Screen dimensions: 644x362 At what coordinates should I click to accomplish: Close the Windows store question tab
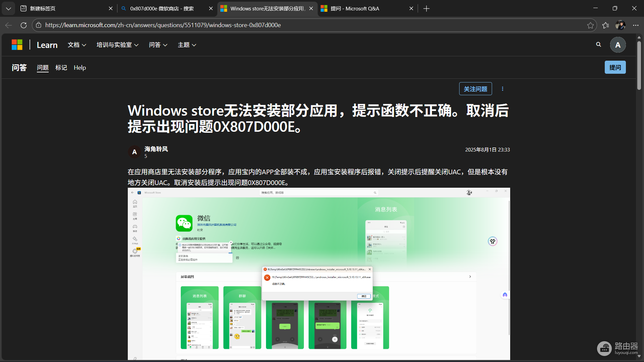(x=311, y=8)
